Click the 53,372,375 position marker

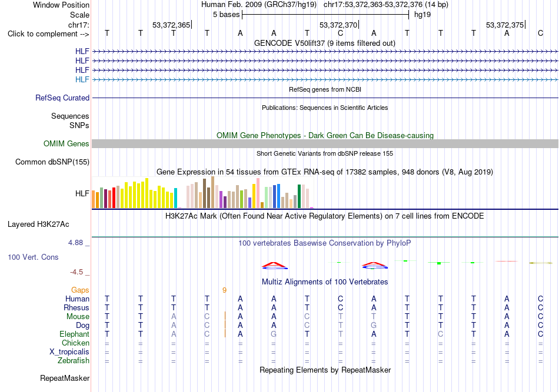(x=505, y=25)
